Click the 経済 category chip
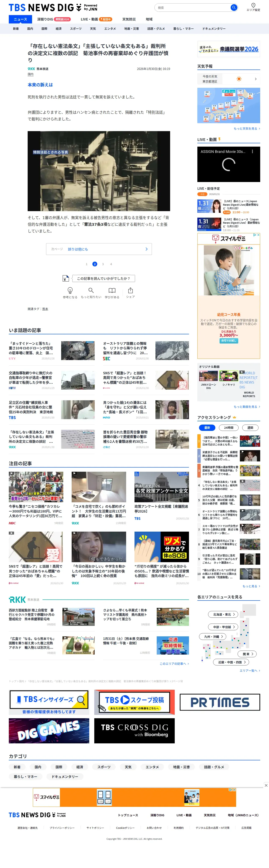 80,767
